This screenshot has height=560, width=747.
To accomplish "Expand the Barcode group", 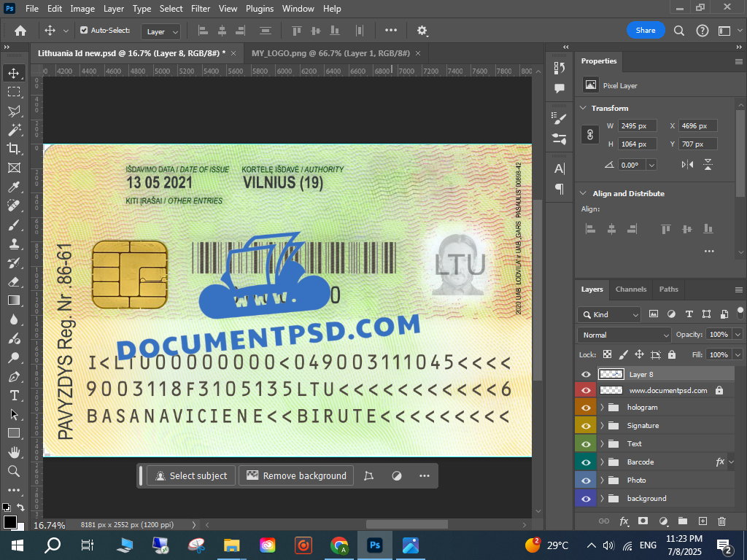I will [x=602, y=462].
